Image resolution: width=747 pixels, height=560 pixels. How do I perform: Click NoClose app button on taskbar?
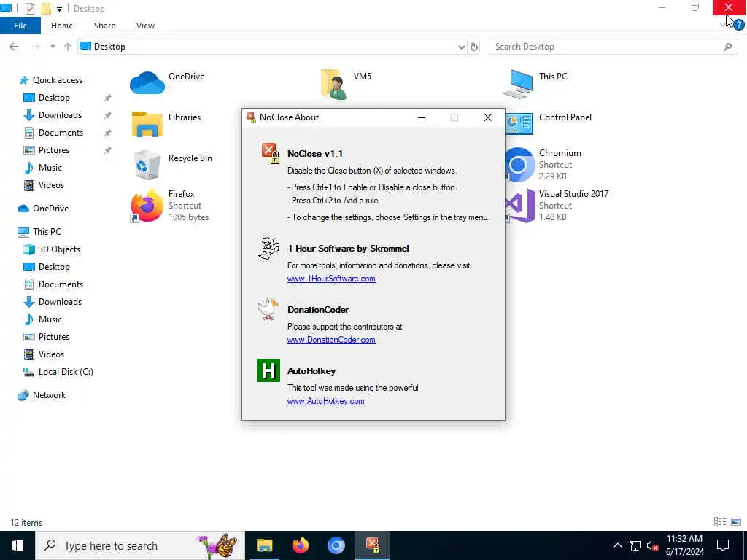372,545
